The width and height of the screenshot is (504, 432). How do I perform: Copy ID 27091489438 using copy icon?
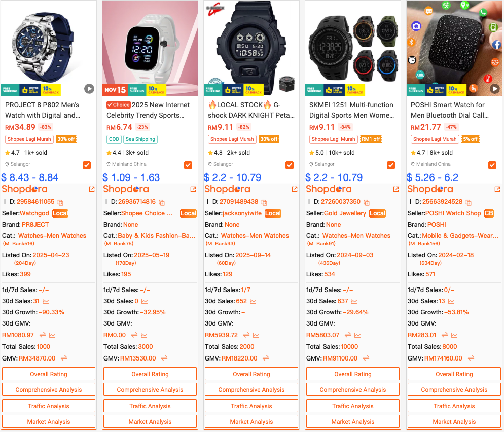[x=264, y=202]
